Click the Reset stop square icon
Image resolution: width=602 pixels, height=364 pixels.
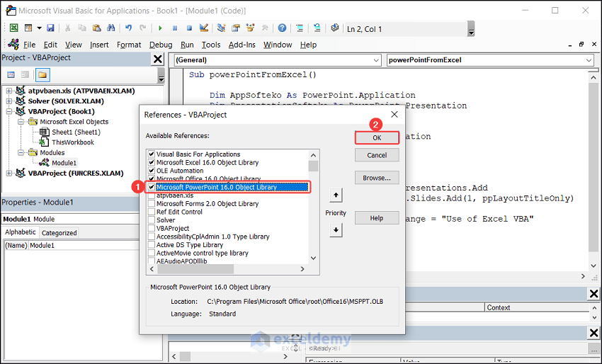pos(189,28)
